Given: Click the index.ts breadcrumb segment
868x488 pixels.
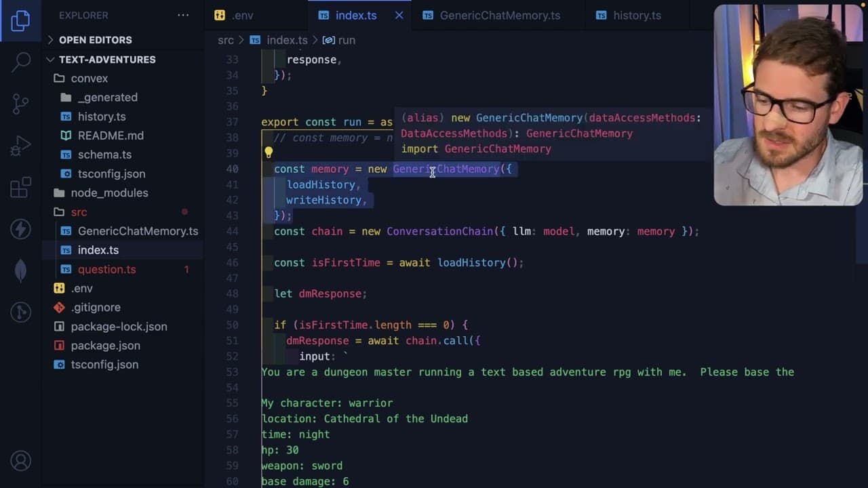Looking at the screenshot, I should (286, 40).
